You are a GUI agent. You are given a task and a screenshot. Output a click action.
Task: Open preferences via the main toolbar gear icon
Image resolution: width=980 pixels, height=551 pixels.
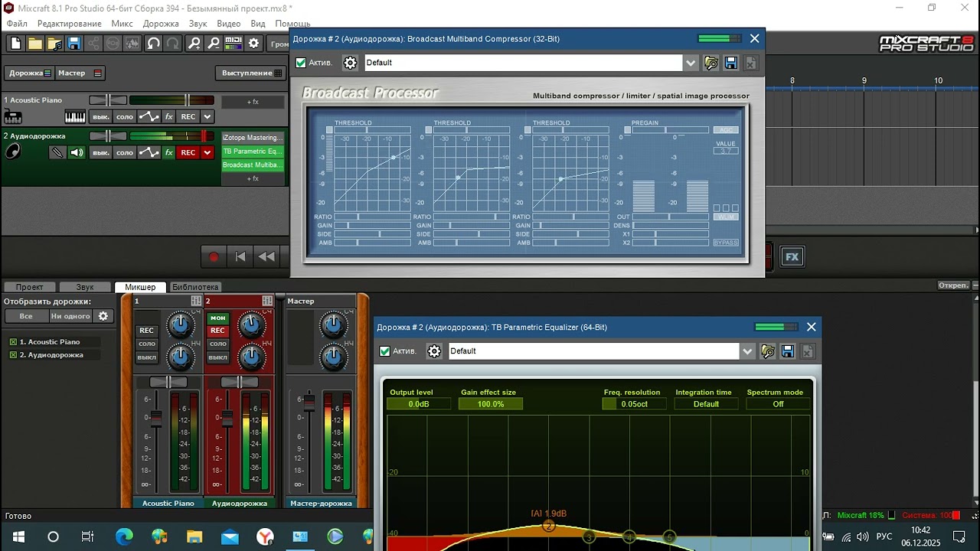click(254, 44)
